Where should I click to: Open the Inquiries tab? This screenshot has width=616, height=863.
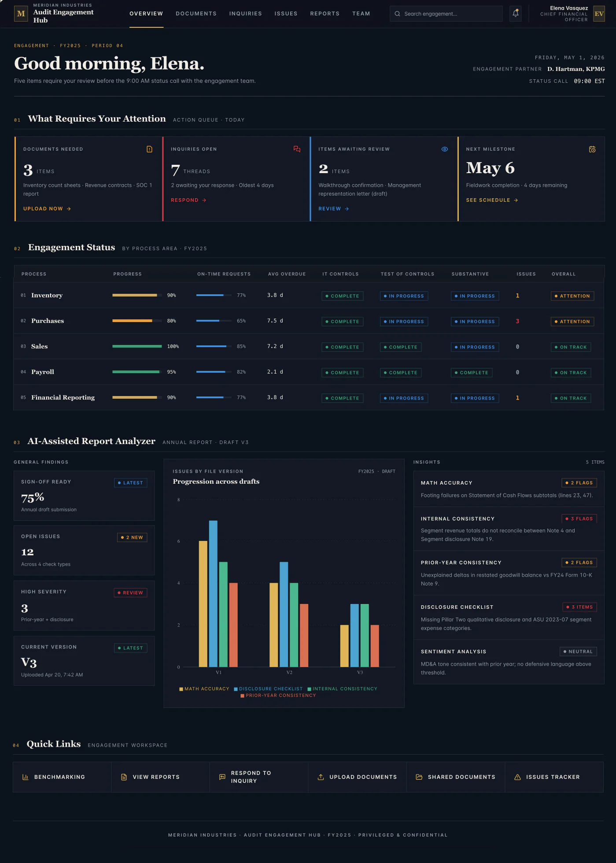pos(245,14)
